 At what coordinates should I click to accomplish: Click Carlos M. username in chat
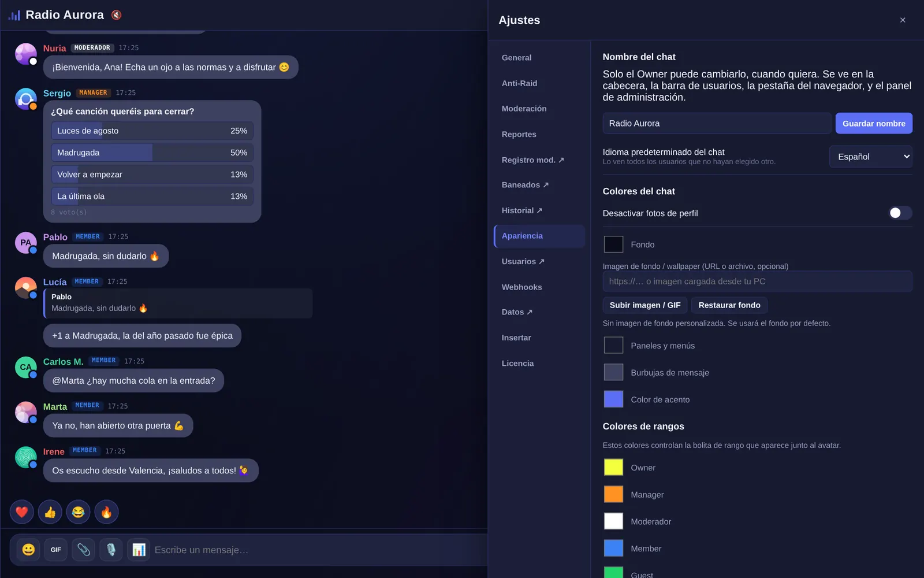[x=64, y=362]
